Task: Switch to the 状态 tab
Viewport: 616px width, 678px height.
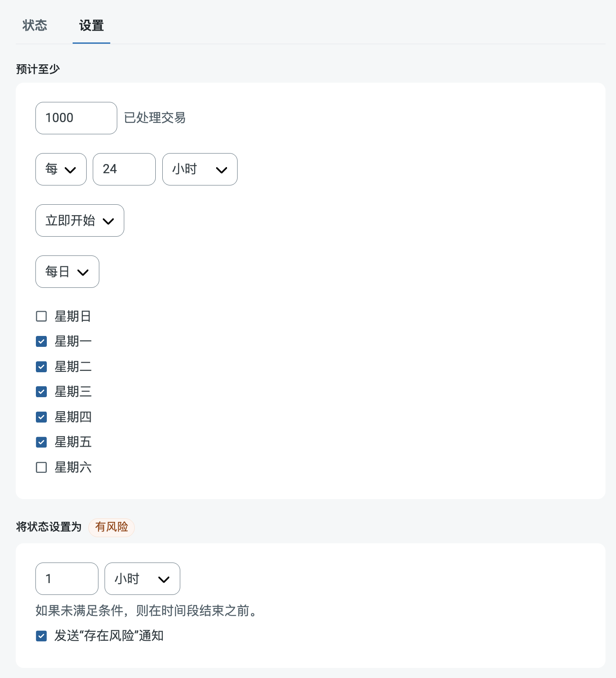Action: click(x=35, y=25)
